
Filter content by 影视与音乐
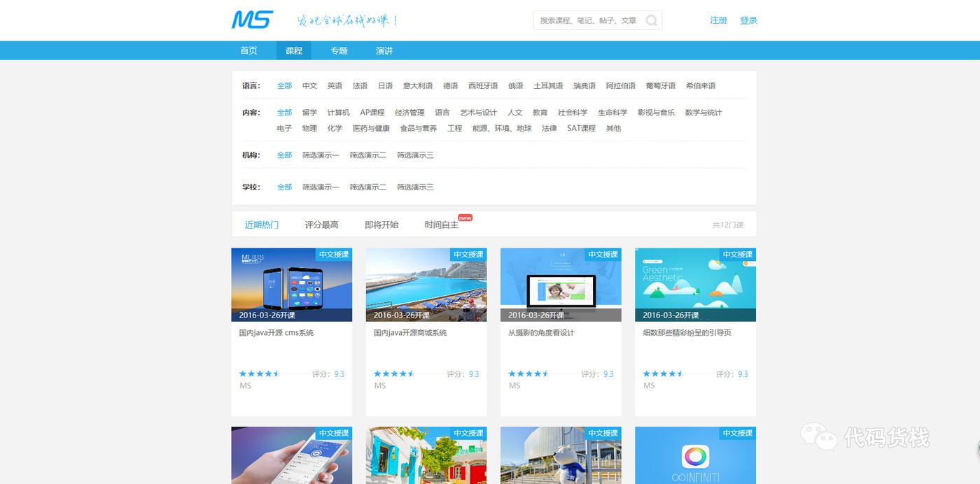pos(656,112)
